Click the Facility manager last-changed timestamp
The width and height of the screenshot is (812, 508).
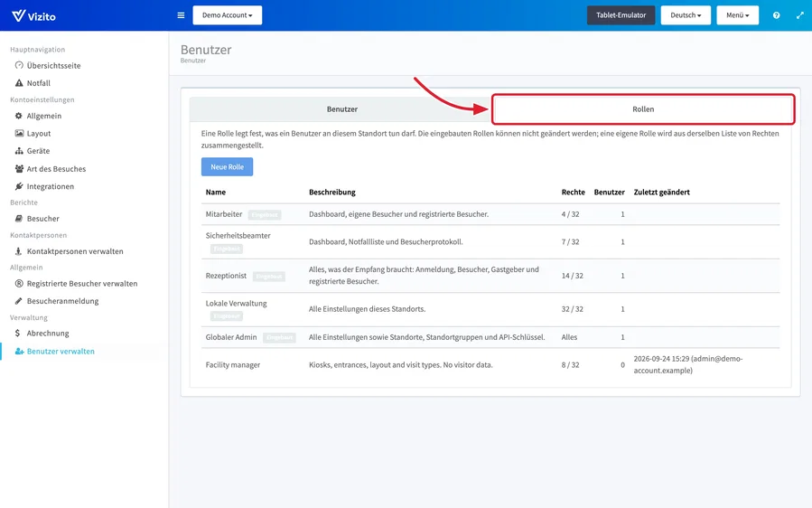(x=687, y=364)
